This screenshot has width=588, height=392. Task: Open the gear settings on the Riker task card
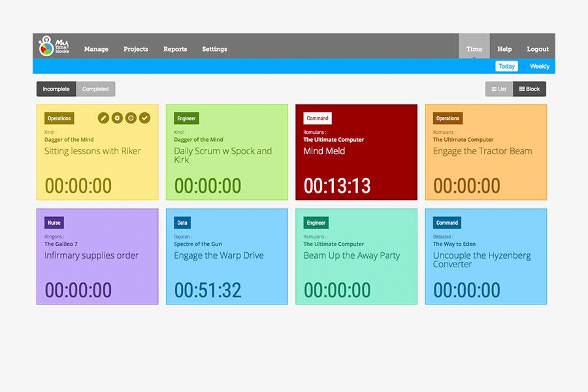116,118
